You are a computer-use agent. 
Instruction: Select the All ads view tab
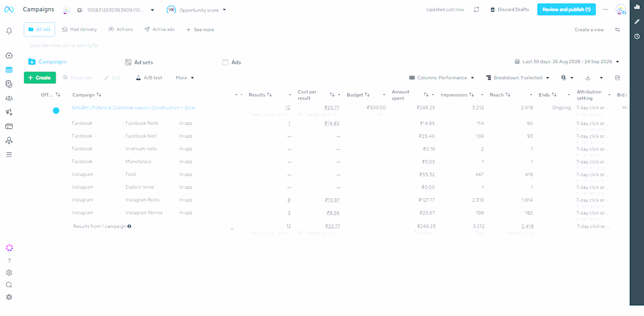click(x=39, y=30)
